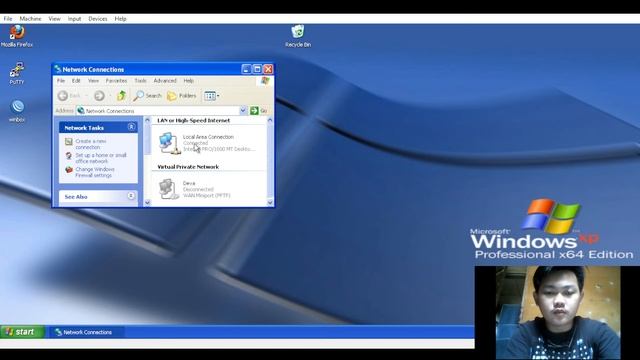Viewport: 640px width, 360px height.
Task: Open the VirtualBox File menu
Action: [8, 19]
